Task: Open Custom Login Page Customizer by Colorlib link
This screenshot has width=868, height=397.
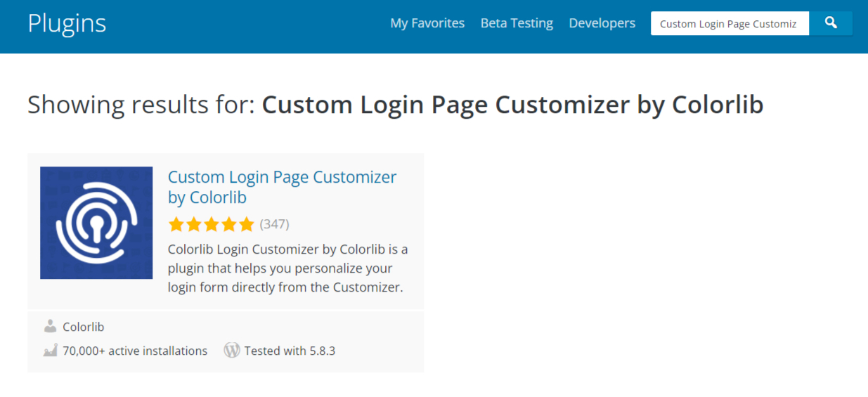Action: [282, 187]
